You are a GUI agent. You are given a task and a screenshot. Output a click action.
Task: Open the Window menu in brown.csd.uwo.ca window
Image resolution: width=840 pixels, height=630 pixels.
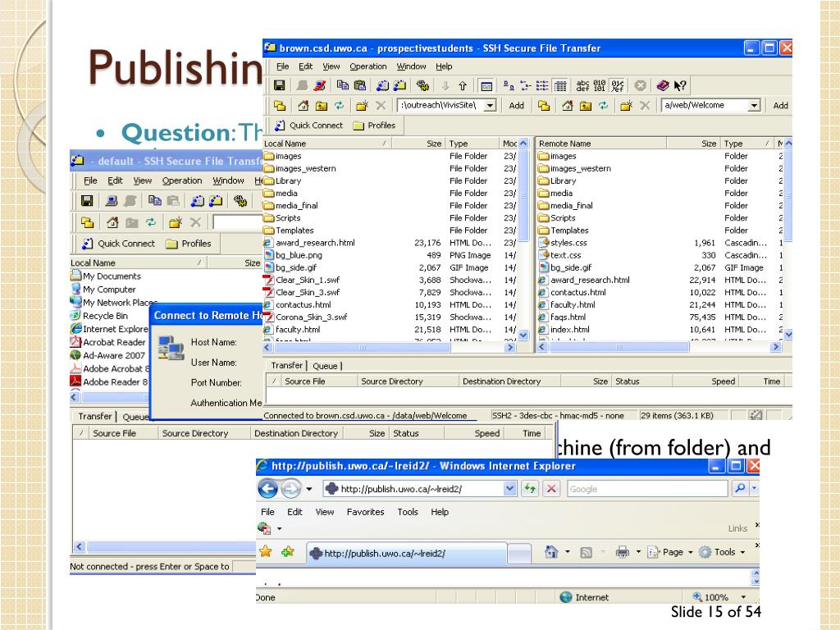(412, 66)
